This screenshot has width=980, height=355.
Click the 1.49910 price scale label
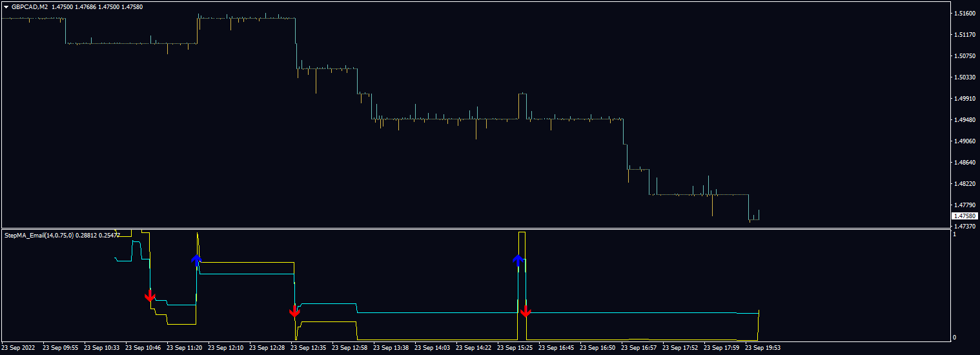pos(965,98)
